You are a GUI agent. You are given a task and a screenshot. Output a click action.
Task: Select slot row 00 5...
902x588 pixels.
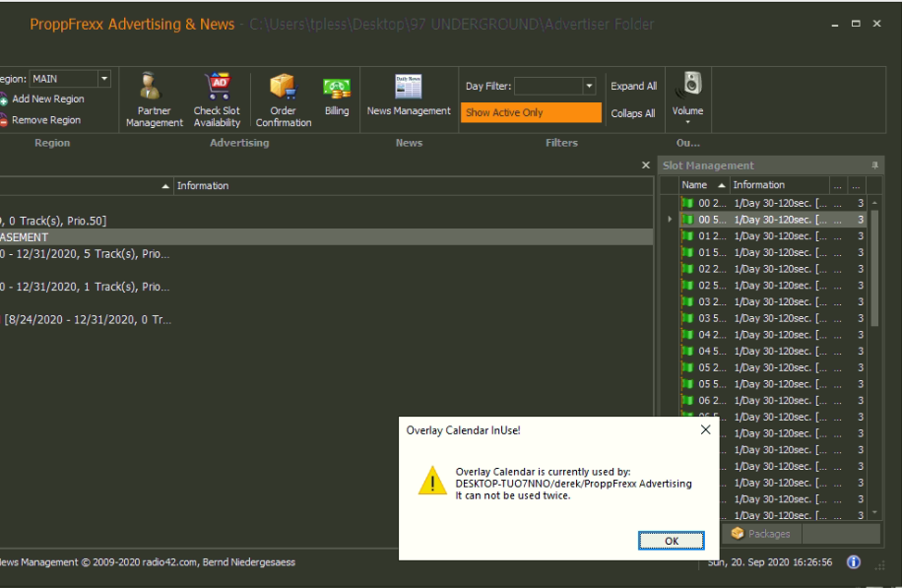772,220
